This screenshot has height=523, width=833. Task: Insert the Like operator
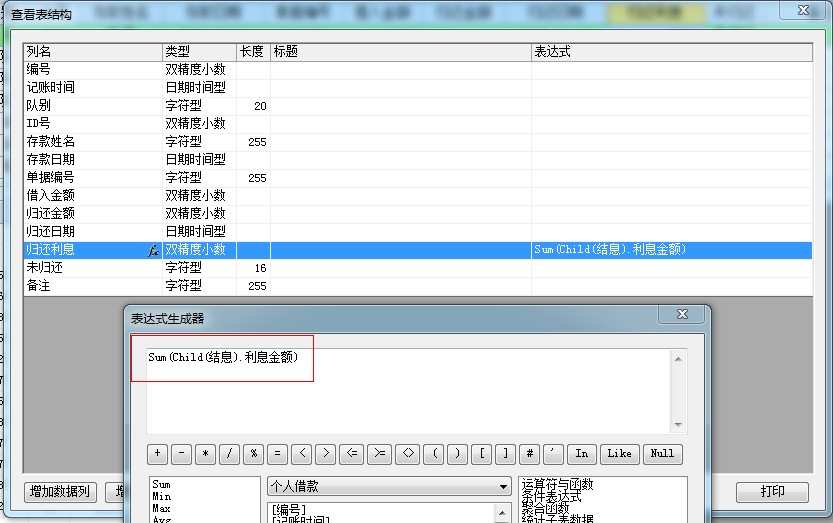(619, 453)
